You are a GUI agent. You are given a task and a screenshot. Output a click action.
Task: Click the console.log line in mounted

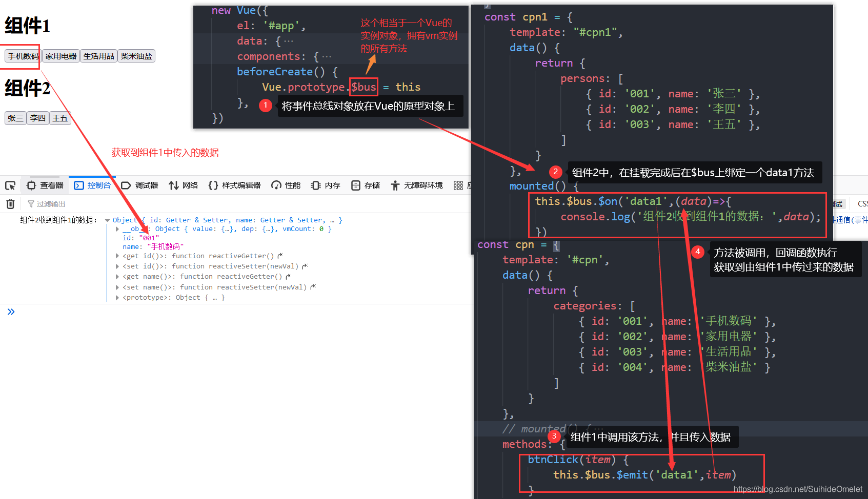691,217
